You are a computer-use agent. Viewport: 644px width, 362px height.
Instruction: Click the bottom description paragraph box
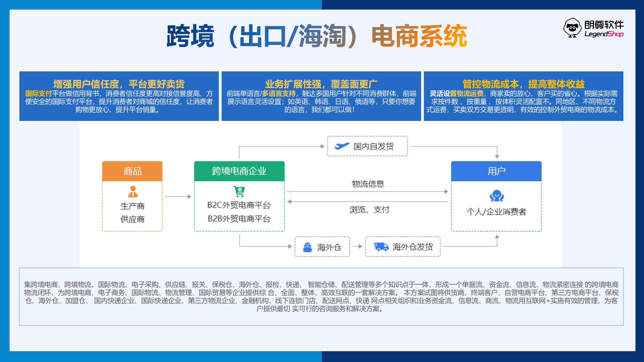(321, 297)
